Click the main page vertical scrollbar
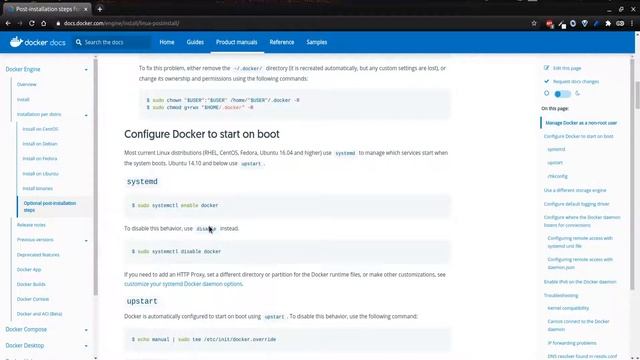 coord(637,95)
